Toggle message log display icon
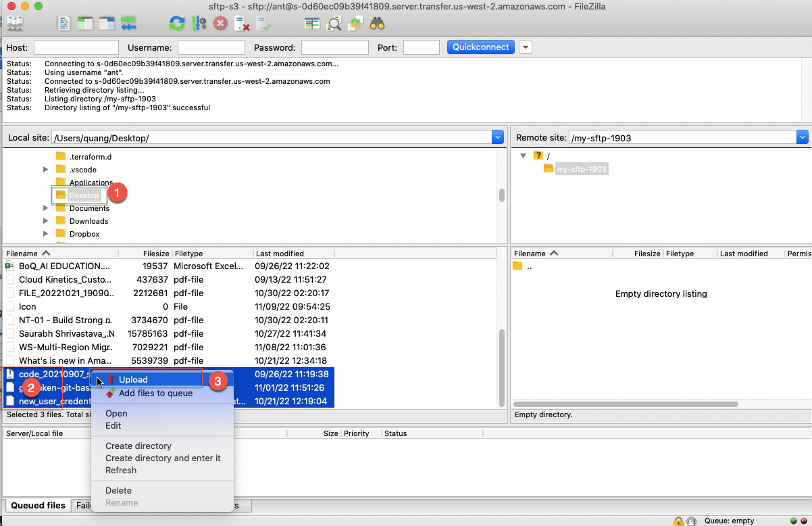812x526 pixels. coord(64,24)
